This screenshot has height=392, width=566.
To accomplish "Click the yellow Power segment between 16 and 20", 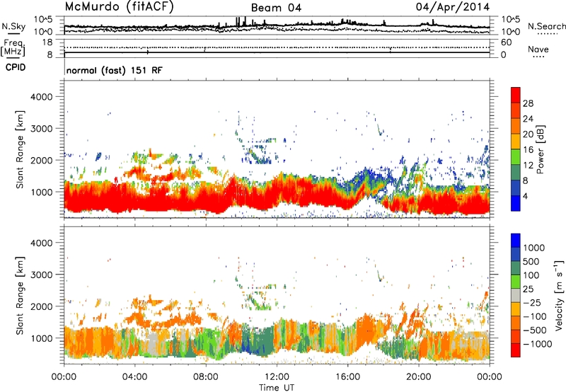I will 516,141.
